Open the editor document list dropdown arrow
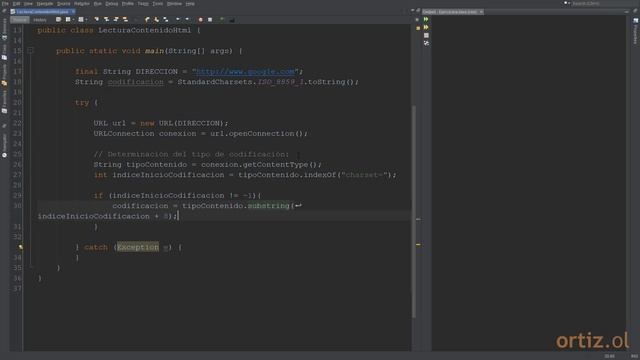The height and width of the screenshot is (360, 640). point(413,11)
